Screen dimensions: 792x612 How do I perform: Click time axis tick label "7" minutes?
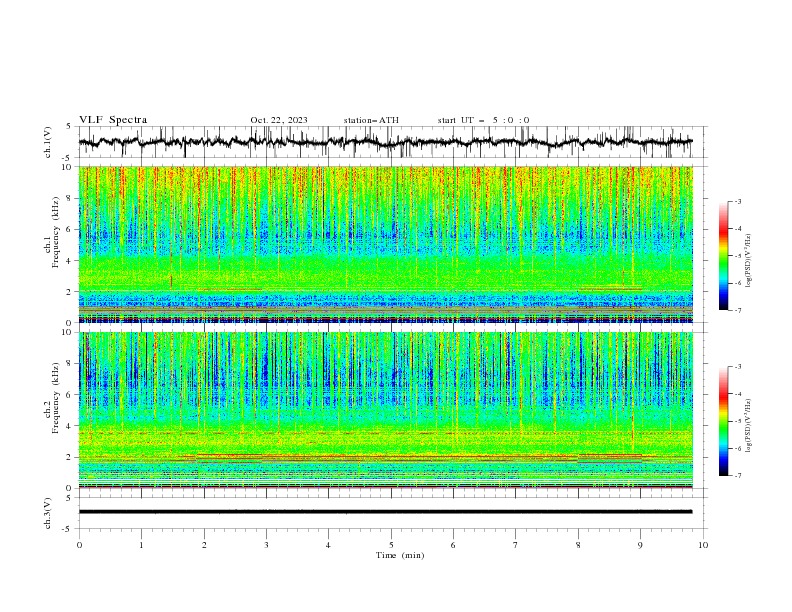pyautogui.click(x=516, y=545)
